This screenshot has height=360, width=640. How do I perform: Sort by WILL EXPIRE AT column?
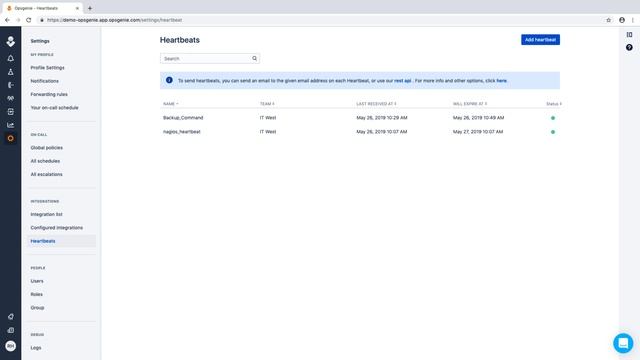[470, 104]
